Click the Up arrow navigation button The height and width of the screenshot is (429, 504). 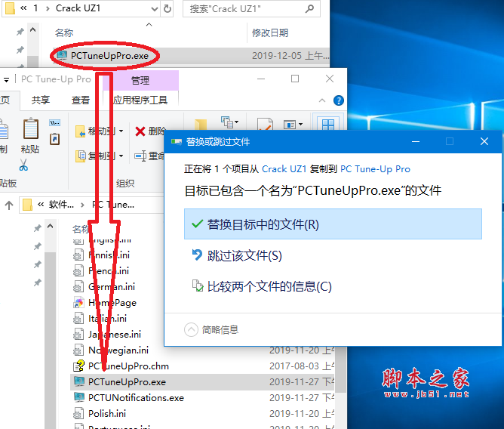pyautogui.click(x=9, y=205)
